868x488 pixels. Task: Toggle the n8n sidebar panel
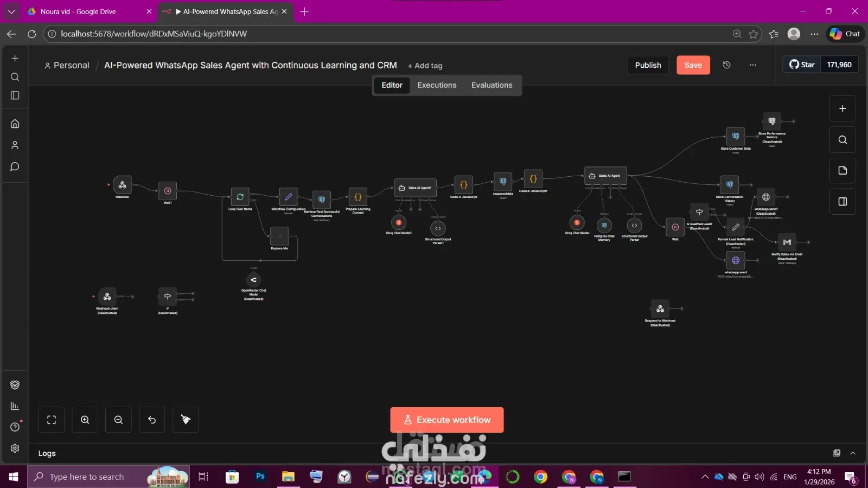coord(15,95)
